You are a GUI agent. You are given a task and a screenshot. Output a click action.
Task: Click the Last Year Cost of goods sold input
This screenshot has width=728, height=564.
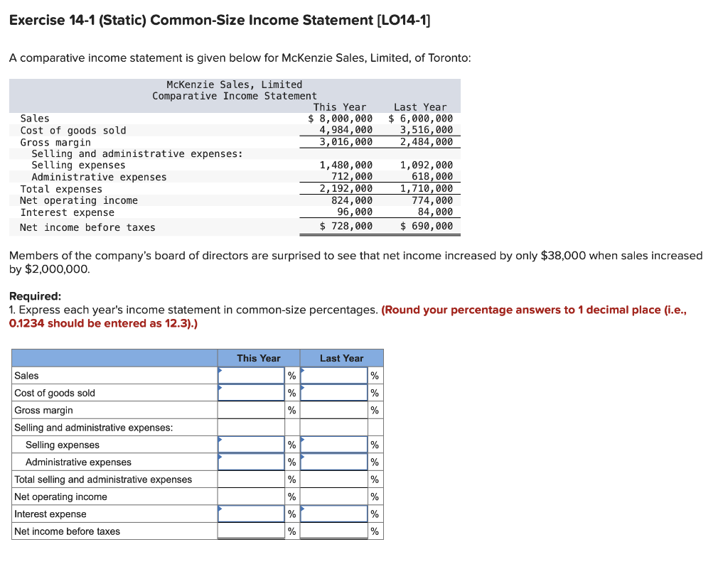(333, 393)
